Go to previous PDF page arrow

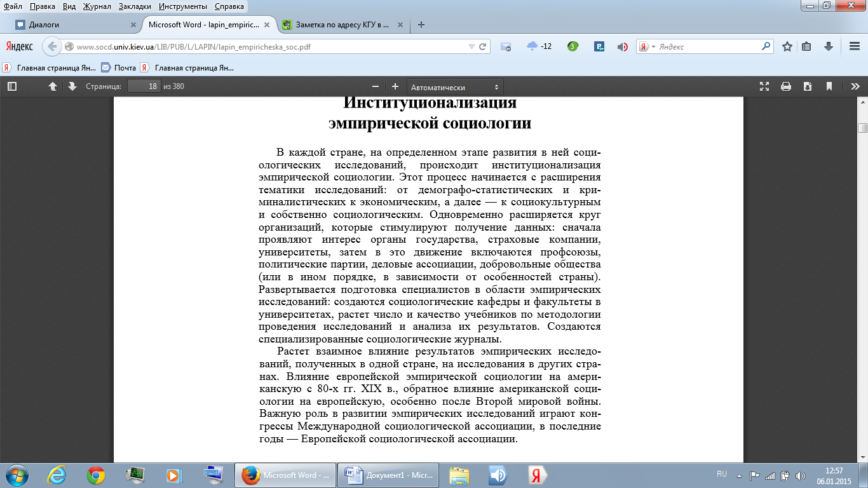53,86
